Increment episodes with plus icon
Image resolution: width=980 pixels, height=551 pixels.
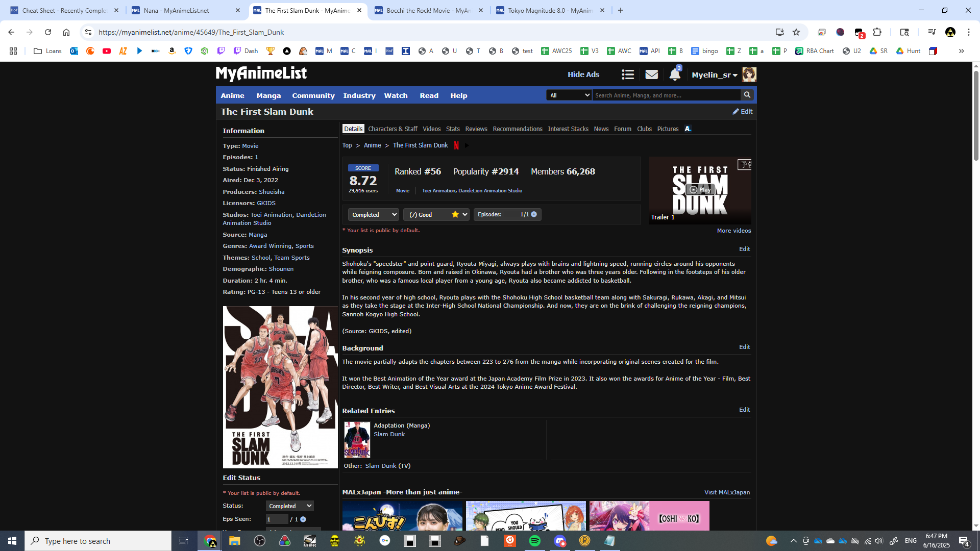[x=534, y=214]
